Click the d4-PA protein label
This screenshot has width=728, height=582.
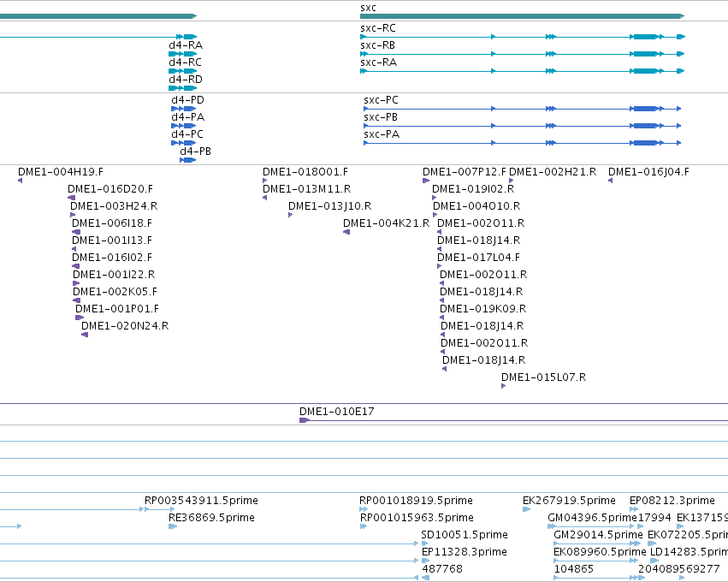[188, 117]
